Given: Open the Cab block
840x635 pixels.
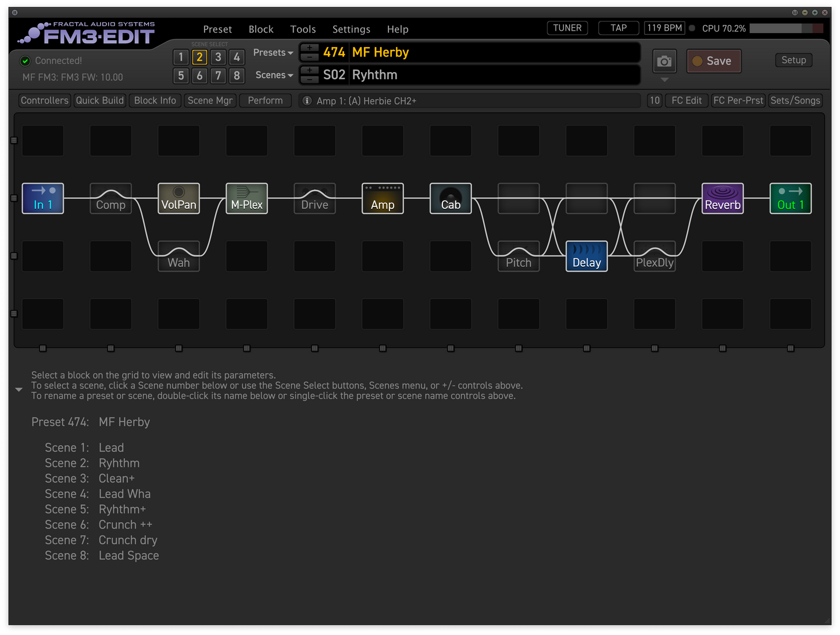Looking at the screenshot, I should (x=450, y=198).
